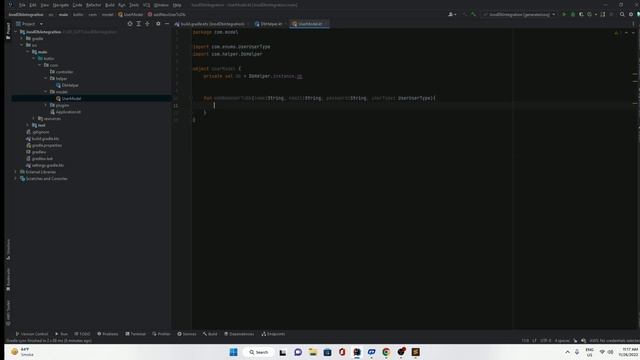Click the user account icon
The width and height of the screenshot is (640, 360).
[452, 14]
